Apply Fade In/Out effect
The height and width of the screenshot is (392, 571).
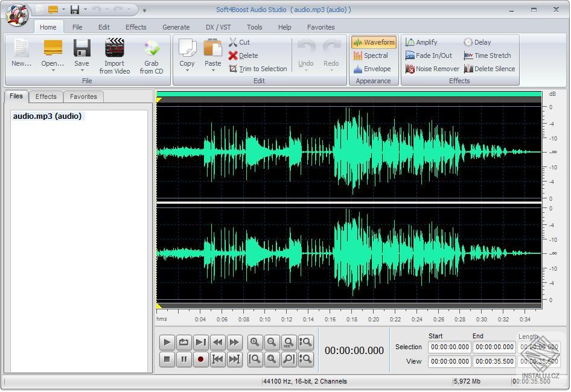tap(429, 55)
